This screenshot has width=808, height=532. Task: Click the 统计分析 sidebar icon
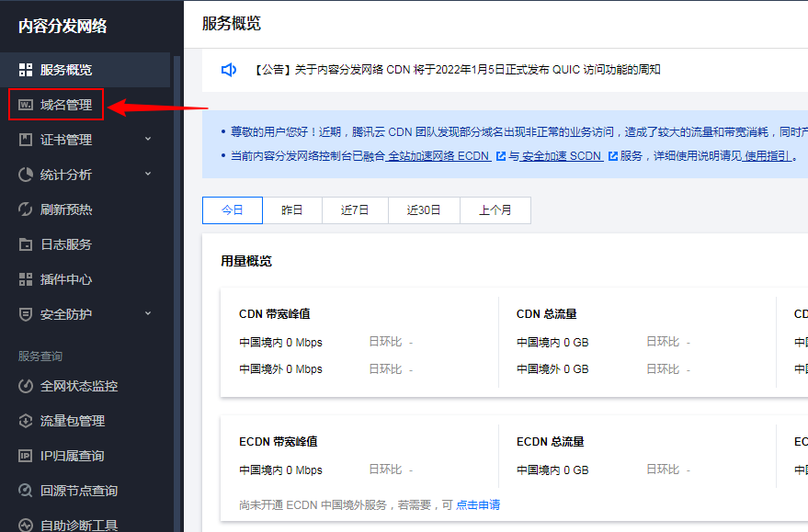click(x=26, y=175)
